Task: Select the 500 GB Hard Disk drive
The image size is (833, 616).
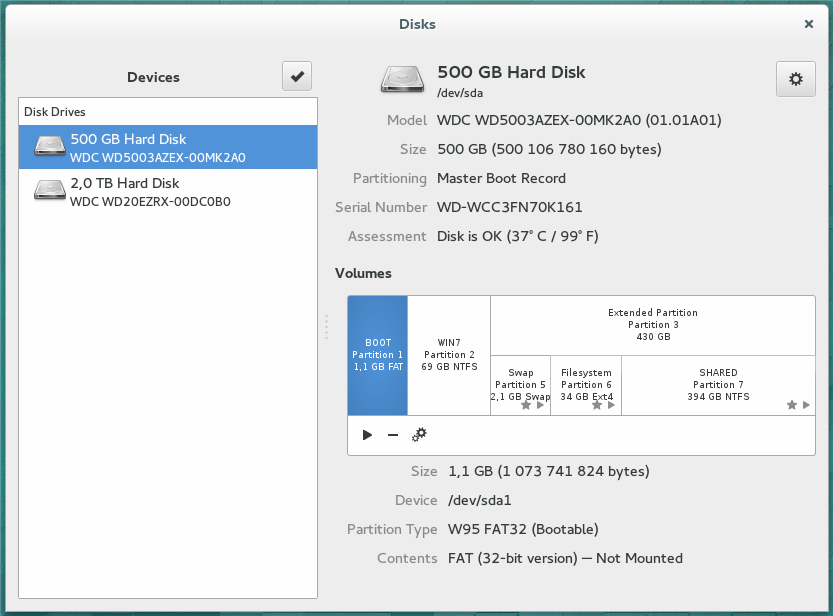Action: click(168, 147)
